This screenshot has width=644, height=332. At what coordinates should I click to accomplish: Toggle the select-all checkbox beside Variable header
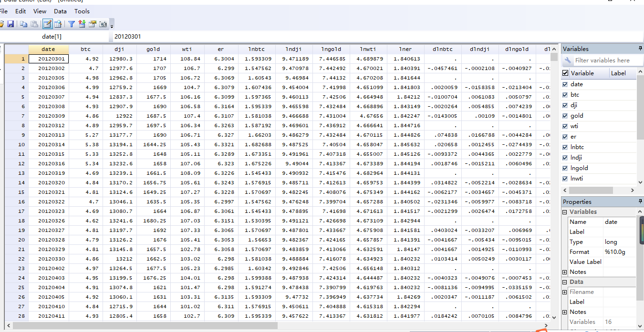pos(565,73)
